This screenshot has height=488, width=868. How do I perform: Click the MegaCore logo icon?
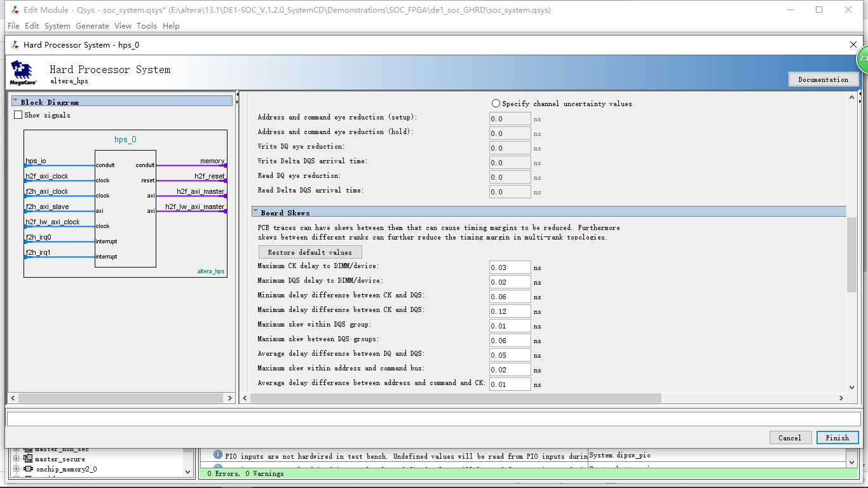[23, 74]
